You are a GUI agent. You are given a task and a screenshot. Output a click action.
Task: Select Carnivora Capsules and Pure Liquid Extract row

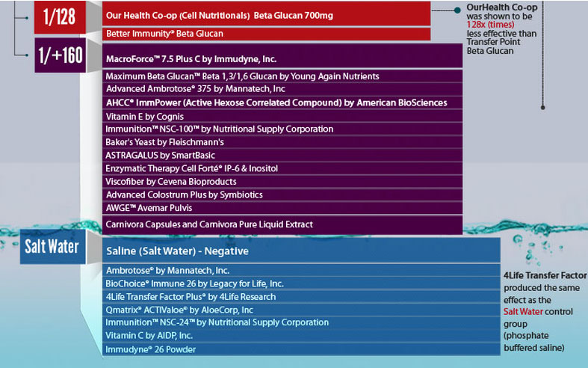pyautogui.click(x=282, y=224)
